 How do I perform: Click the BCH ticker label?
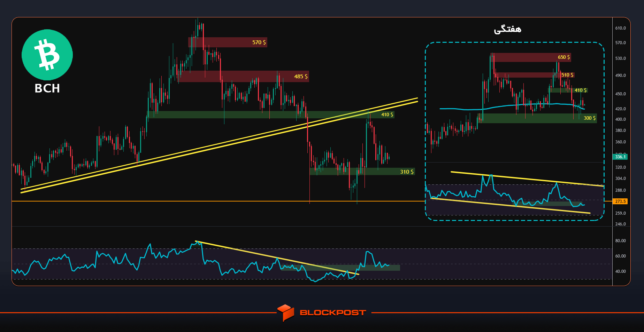click(47, 88)
